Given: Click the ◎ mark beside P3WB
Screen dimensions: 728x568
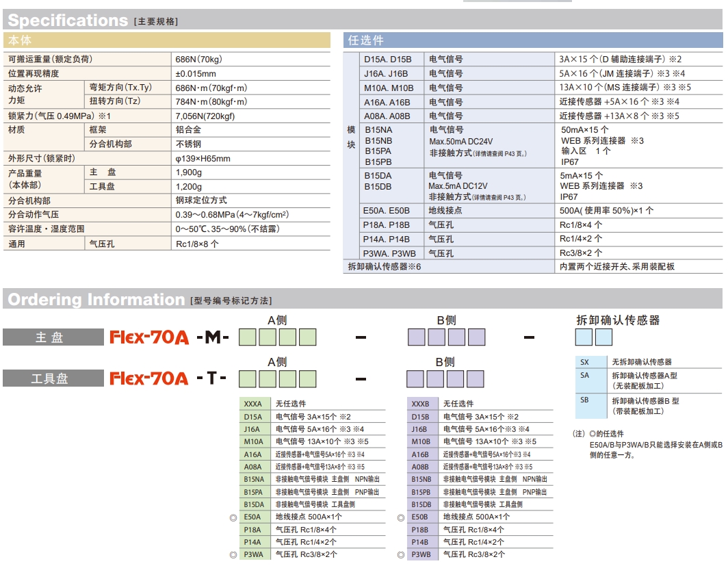Looking at the screenshot, I should tap(401, 554).
